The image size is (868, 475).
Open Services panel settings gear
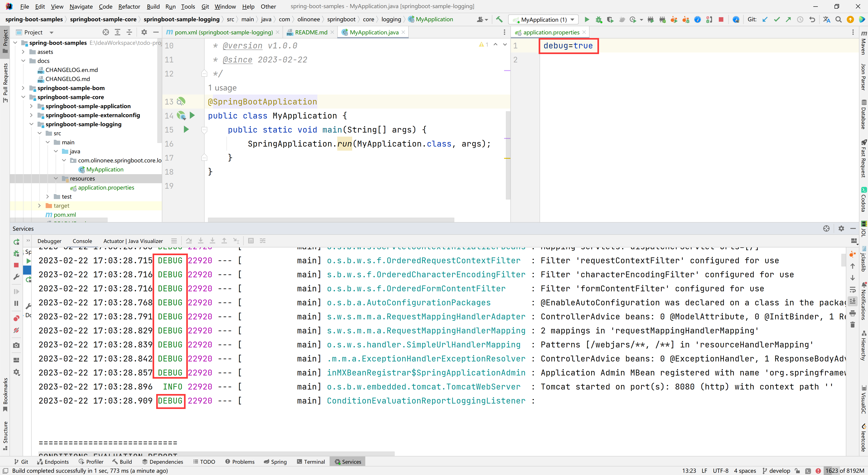841,229
